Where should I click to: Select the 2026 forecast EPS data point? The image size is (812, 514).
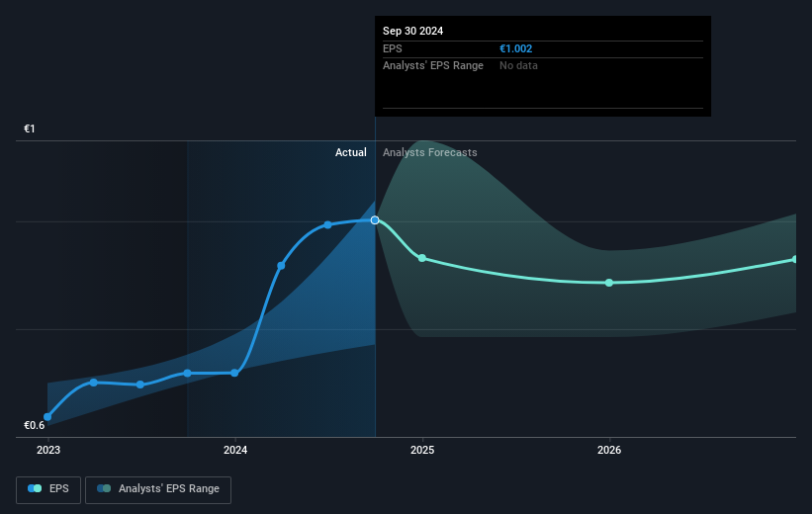pyautogui.click(x=609, y=283)
